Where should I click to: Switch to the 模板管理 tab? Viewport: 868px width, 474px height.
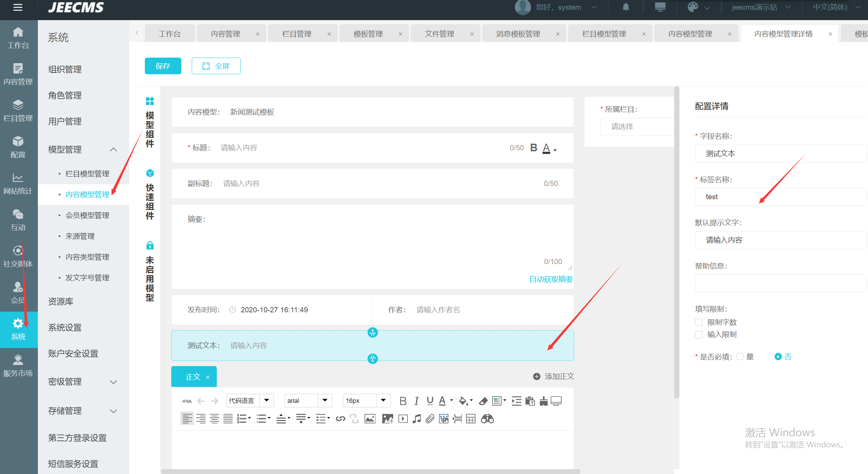tap(368, 34)
